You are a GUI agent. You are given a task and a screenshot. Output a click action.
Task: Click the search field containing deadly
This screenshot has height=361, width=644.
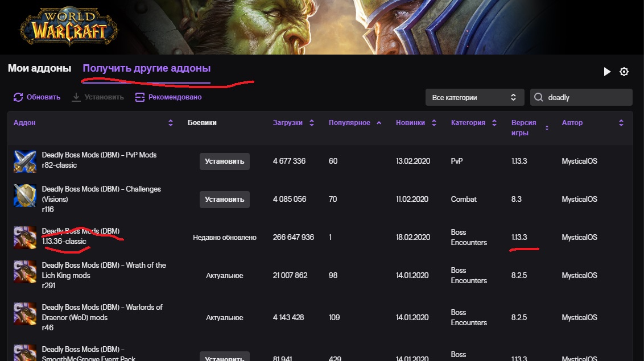581,97
